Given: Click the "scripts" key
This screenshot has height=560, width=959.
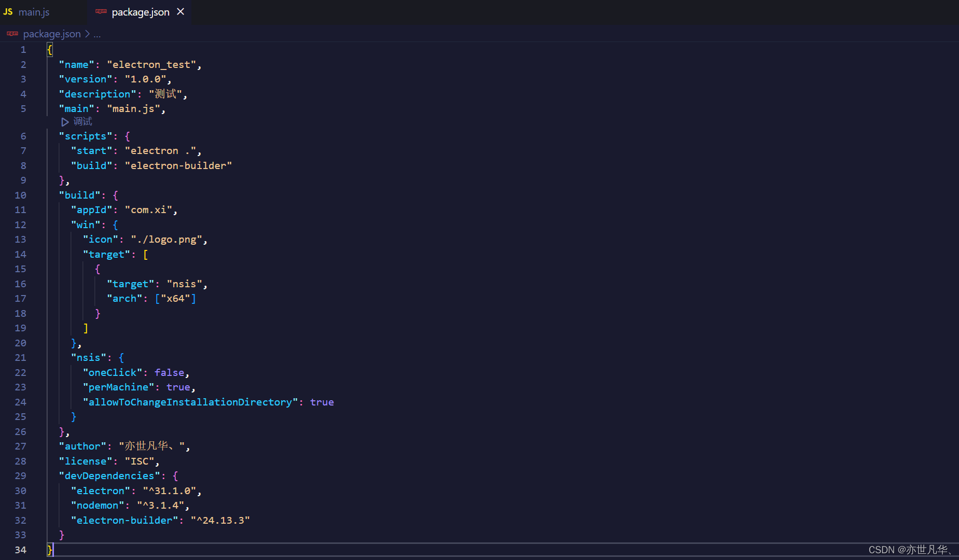Looking at the screenshot, I should [x=86, y=136].
